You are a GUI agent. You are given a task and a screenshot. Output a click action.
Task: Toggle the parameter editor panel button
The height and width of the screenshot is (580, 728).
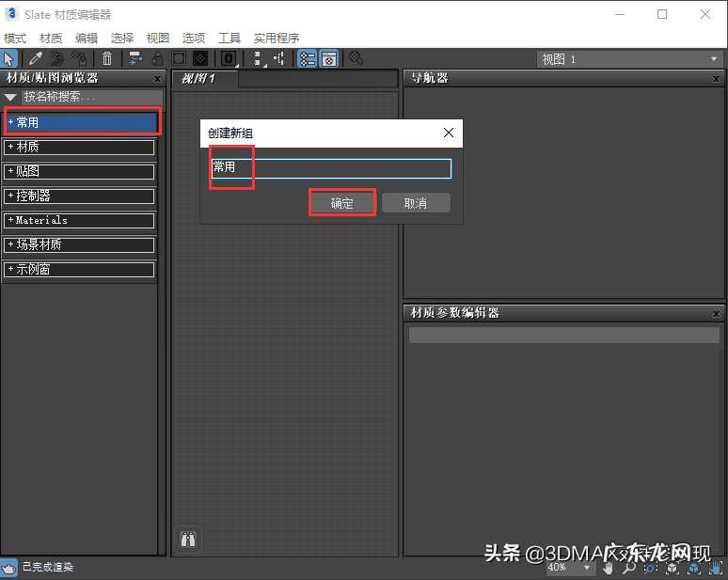click(328, 58)
